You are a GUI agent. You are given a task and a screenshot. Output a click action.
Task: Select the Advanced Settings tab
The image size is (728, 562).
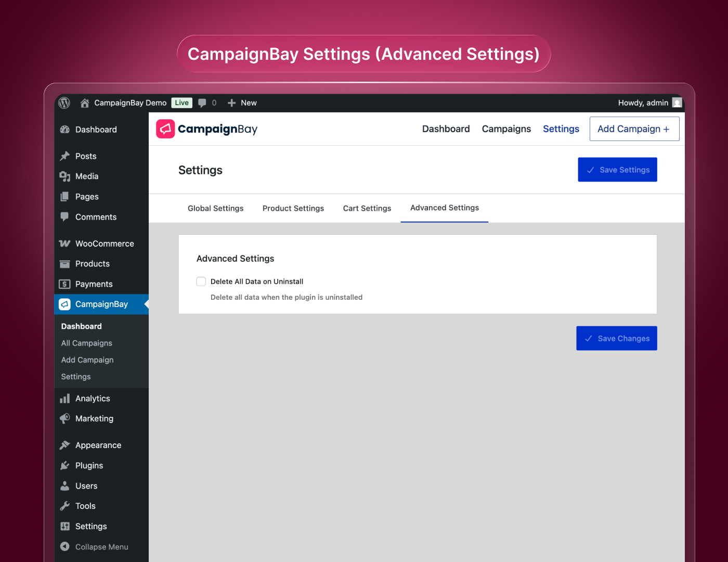[445, 208]
